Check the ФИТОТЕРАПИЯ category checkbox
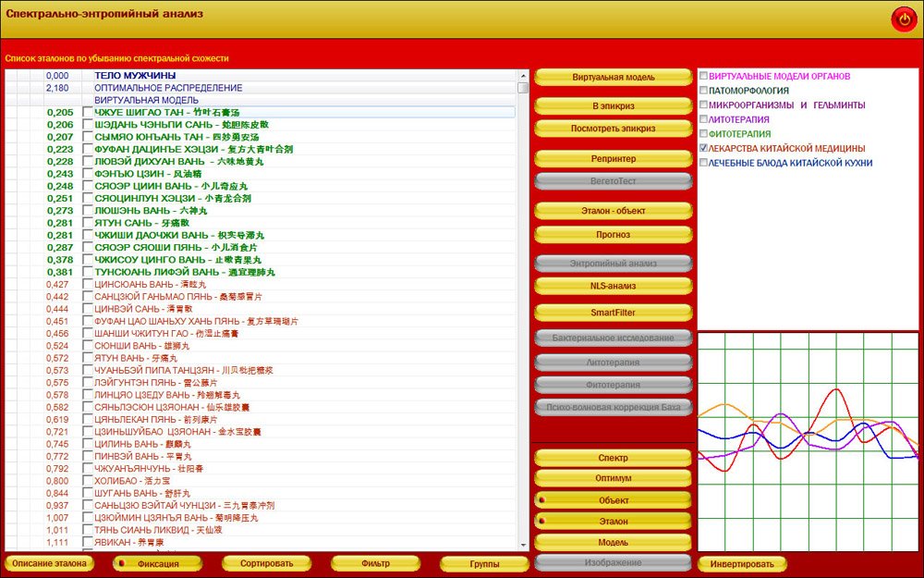 [x=704, y=133]
